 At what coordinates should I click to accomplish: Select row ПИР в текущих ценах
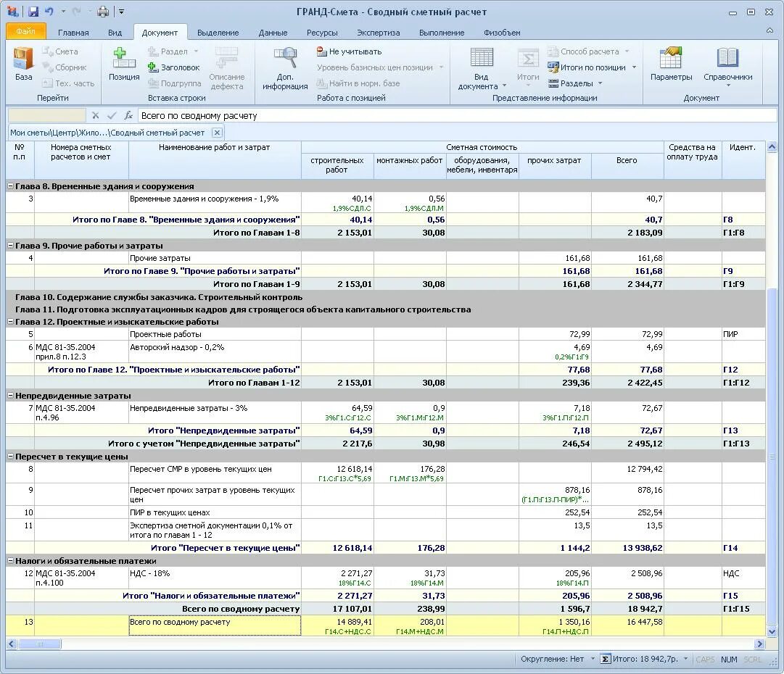(x=385, y=512)
